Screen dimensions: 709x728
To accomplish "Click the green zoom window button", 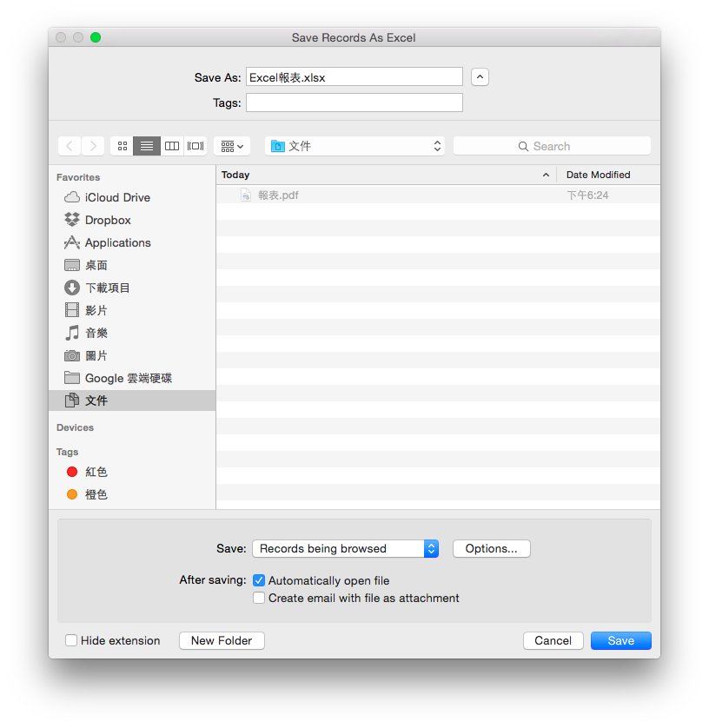I will (x=96, y=37).
